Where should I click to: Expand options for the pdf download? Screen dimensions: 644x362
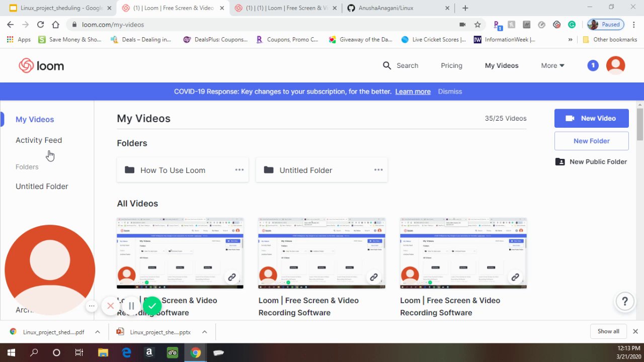pos(98,332)
